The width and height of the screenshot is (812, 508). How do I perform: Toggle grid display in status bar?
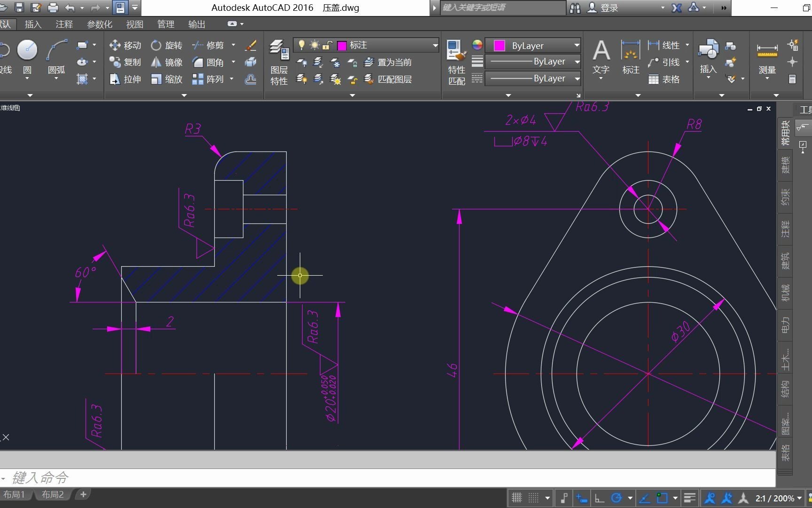[517, 498]
